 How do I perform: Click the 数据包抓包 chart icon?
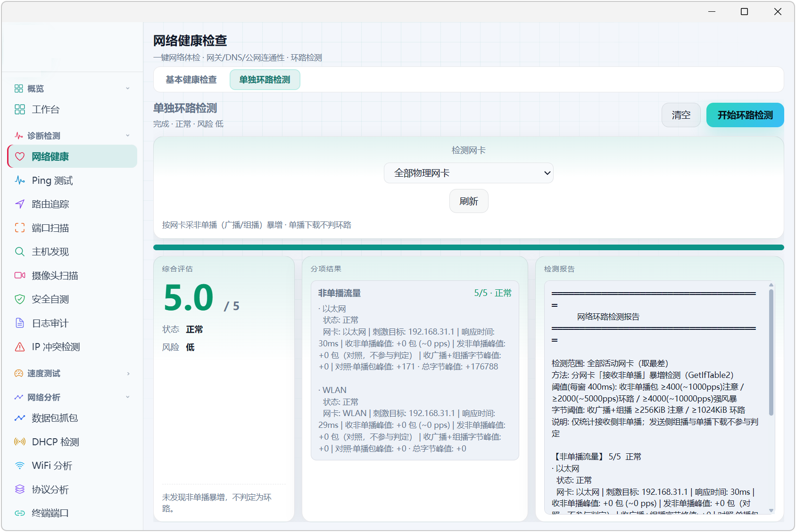[x=20, y=418]
